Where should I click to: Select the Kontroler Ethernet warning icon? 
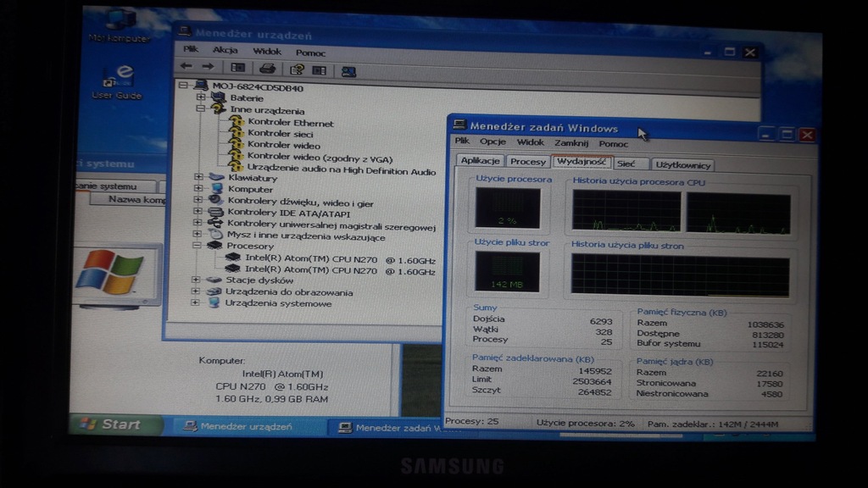236,122
